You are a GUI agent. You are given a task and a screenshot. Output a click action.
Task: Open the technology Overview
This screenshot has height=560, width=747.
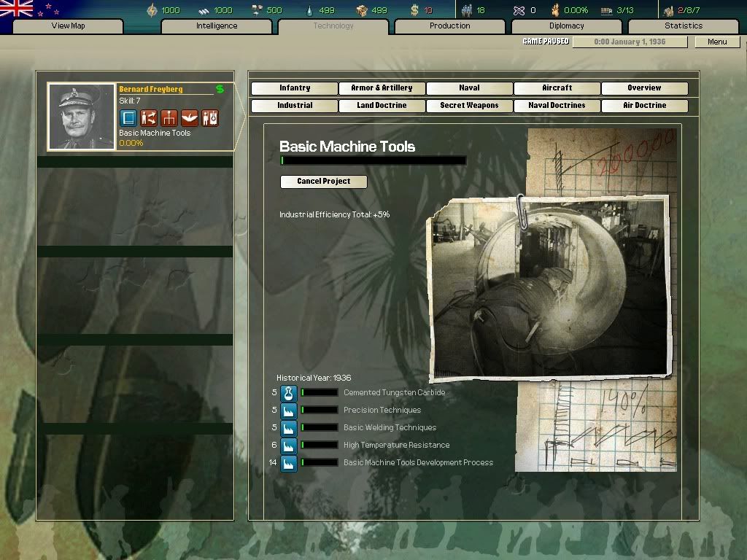645,88
